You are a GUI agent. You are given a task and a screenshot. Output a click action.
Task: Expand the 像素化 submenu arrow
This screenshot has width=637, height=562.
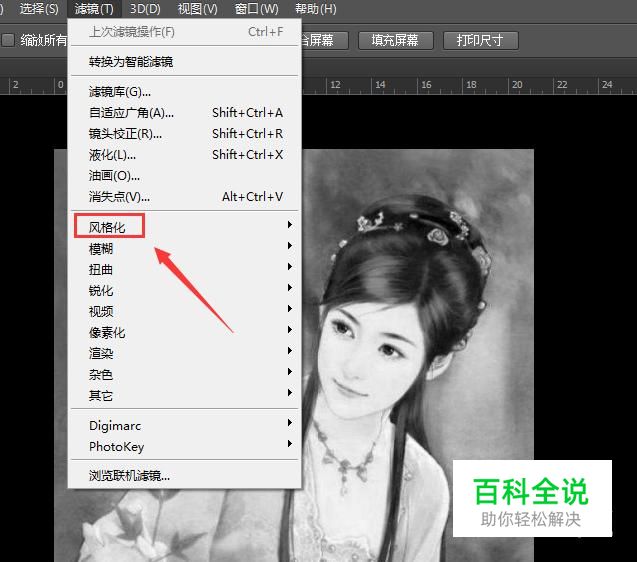[290, 330]
